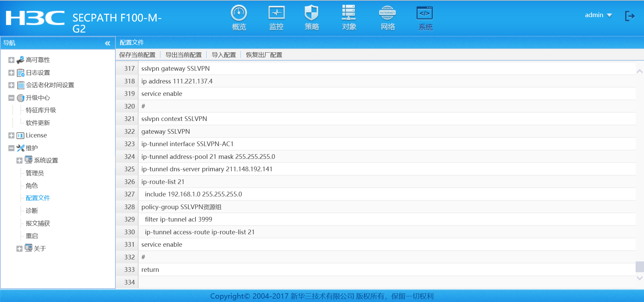The height and width of the screenshot is (302, 644).
Task: Open 重启 in maintenance menu
Action: 32,236
